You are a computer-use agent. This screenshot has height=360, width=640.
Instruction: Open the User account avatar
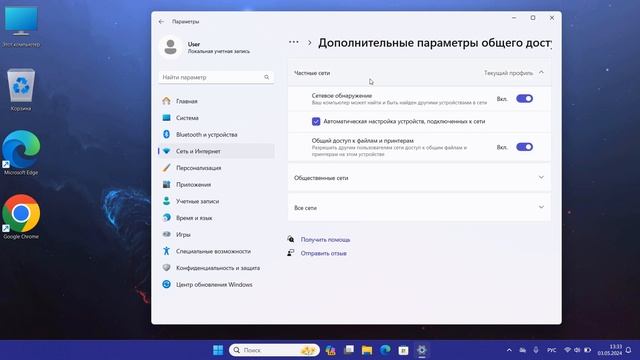(x=171, y=47)
